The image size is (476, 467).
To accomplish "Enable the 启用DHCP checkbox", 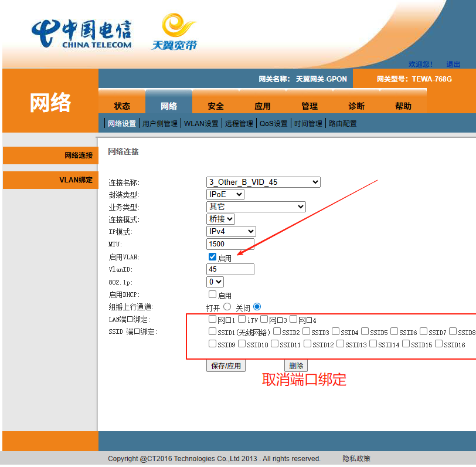I will pos(212,294).
